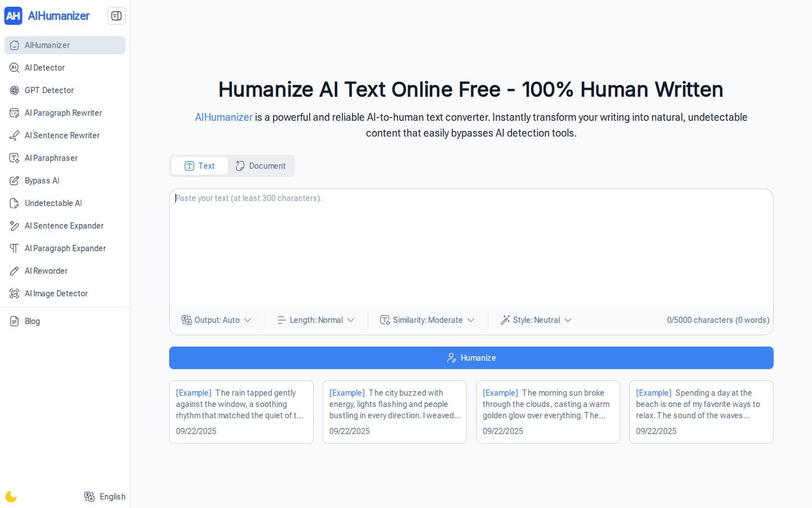
Task: Click the Undetectable AI icon
Action: click(x=15, y=203)
